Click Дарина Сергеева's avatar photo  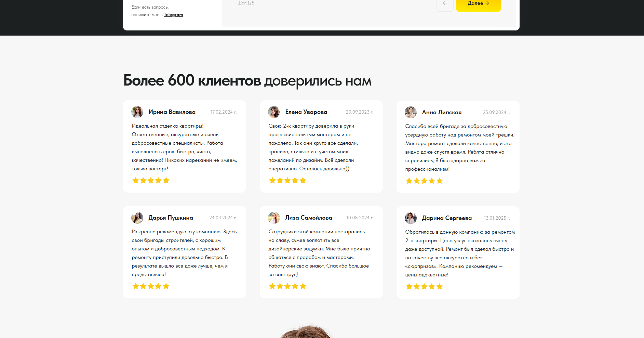pos(411,218)
